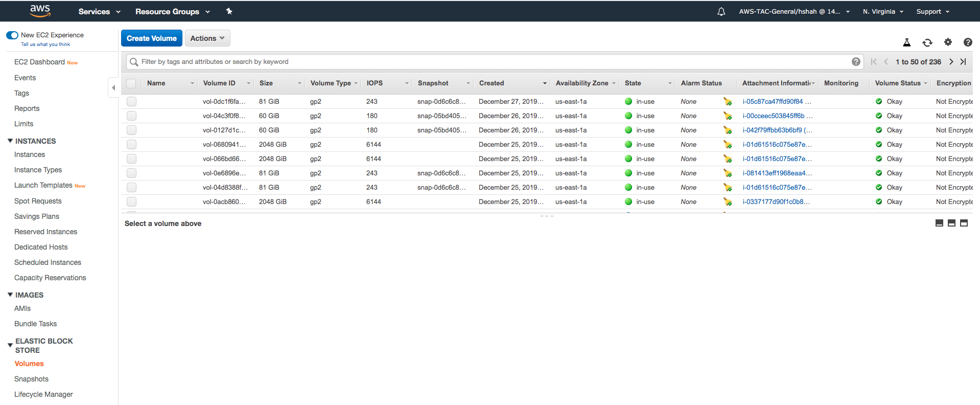The width and height of the screenshot is (980, 405).
Task: Toggle the New EC2 Experience switch
Action: (x=12, y=35)
